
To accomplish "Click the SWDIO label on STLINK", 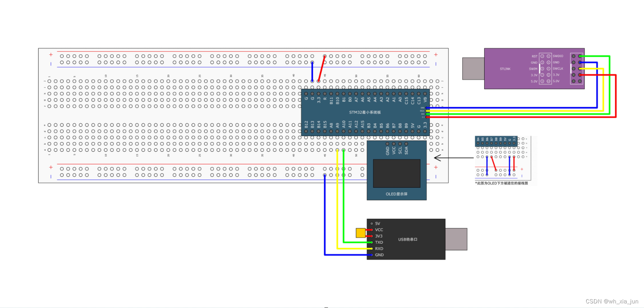I will click(x=558, y=56).
